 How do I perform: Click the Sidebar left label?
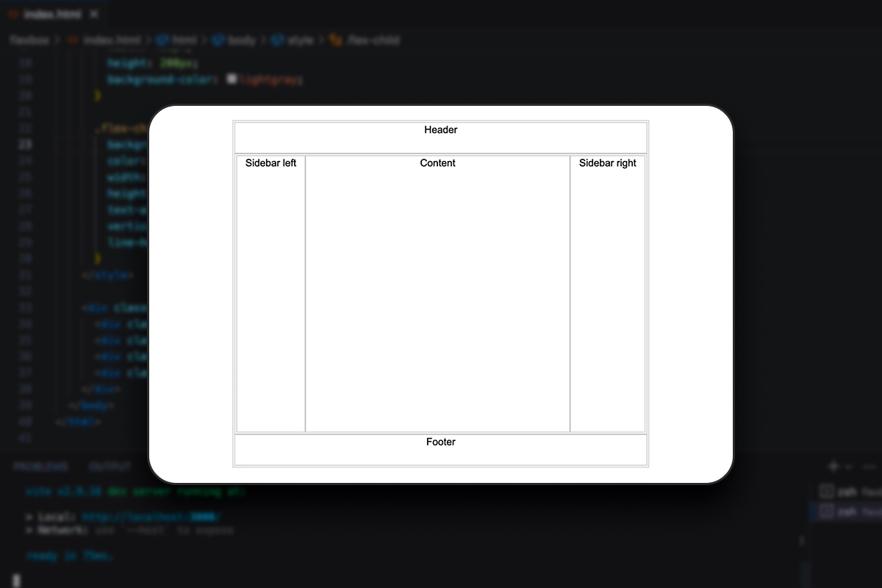click(270, 163)
